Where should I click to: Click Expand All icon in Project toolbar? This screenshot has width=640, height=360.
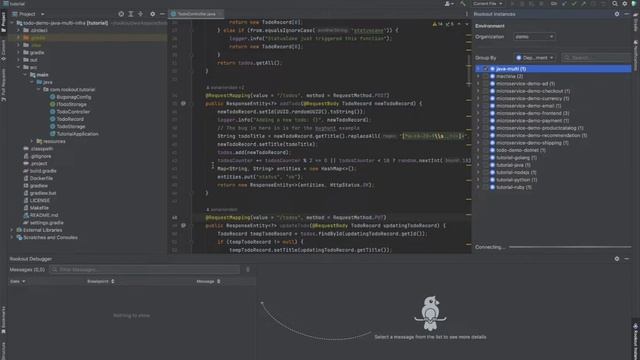[131, 14]
